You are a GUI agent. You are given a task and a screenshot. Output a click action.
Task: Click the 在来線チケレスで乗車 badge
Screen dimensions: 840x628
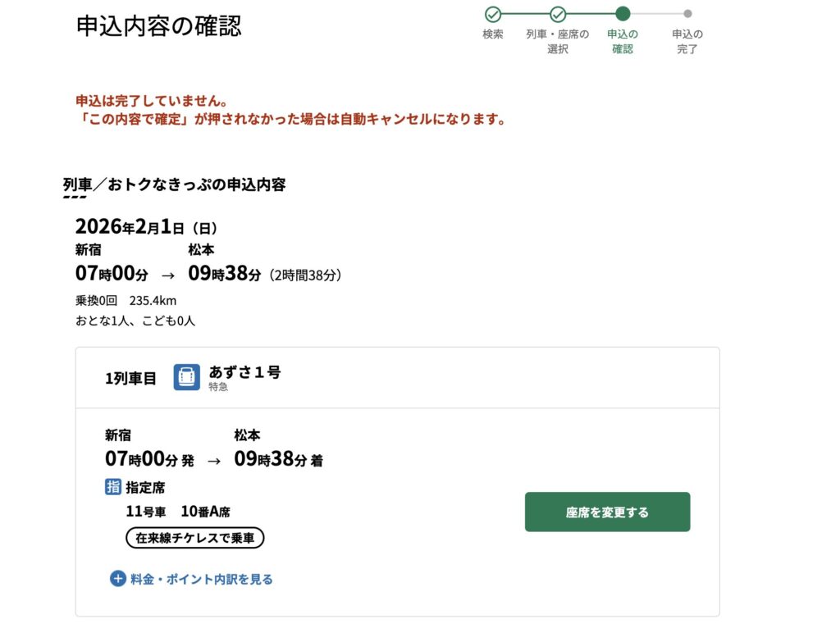coord(194,538)
